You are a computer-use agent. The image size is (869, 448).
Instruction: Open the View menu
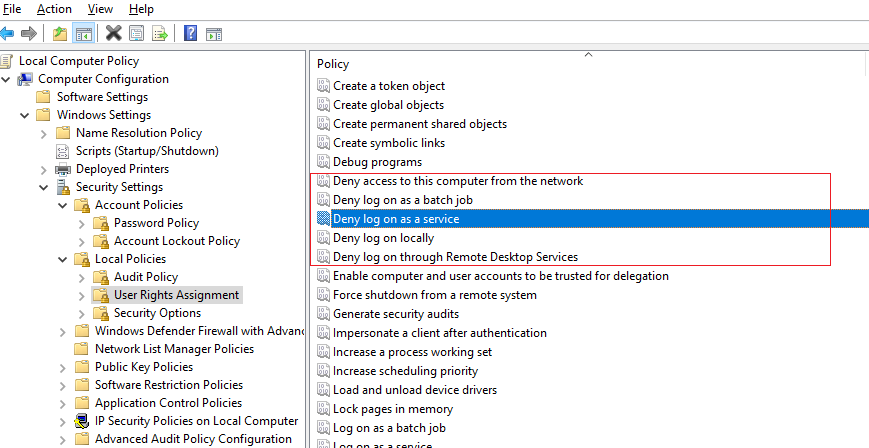pyautogui.click(x=100, y=9)
